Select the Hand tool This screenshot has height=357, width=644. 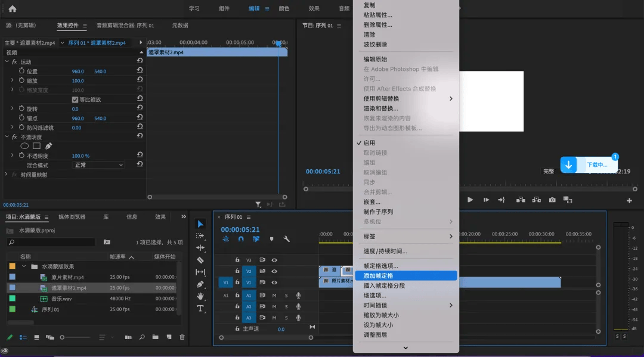[200, 296]
